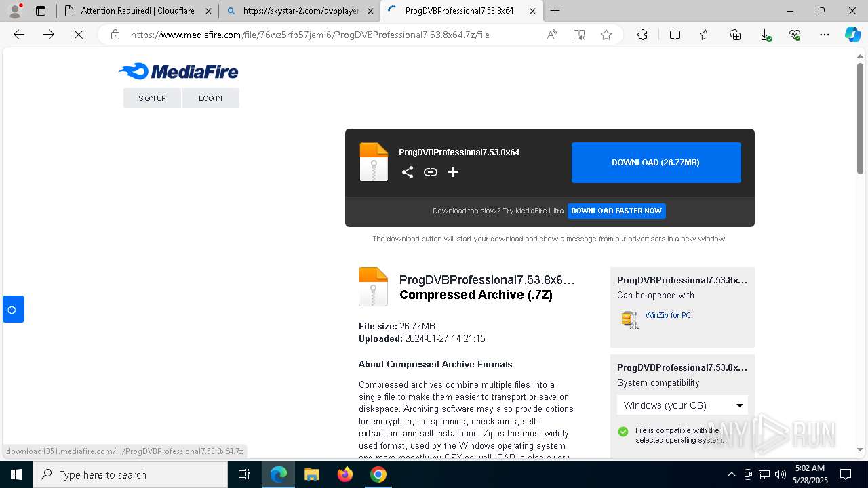Click the Windows taskbar search box
The image size is (868, 488).
click(130, 474)
